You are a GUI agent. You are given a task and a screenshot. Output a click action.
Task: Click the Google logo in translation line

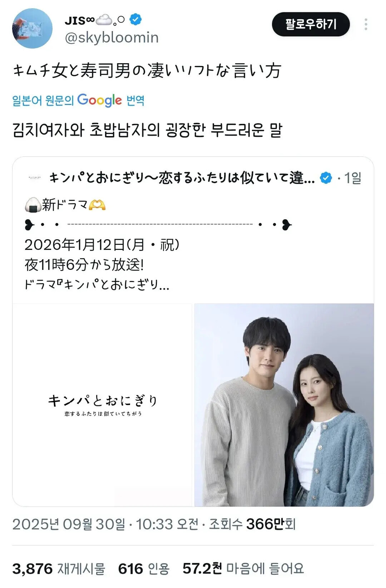coord(99,100)
